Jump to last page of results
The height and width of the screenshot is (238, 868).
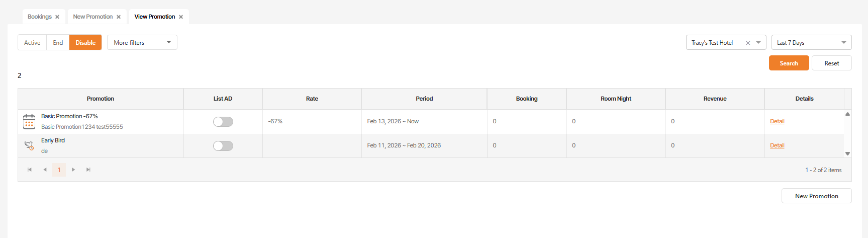pos(88,170)
